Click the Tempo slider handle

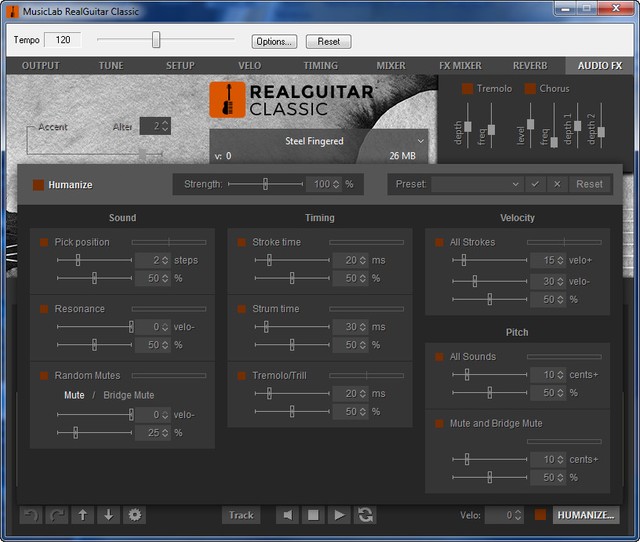pyautogui.click(x=156, y=40)
